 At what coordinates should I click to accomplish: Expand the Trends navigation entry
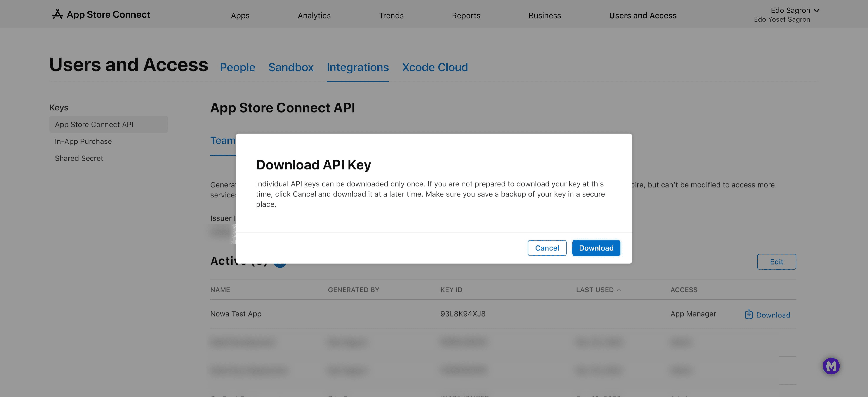pyautogui.click(x=391, y=16)
